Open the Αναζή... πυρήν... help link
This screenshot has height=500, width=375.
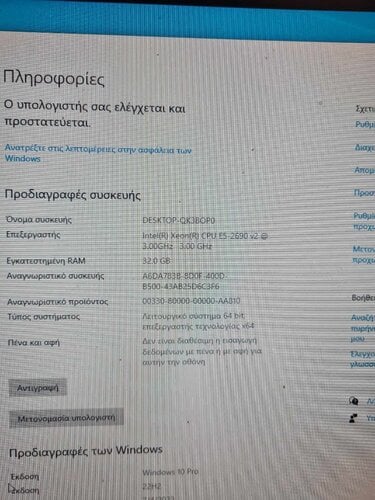click(x=363, y=328)
